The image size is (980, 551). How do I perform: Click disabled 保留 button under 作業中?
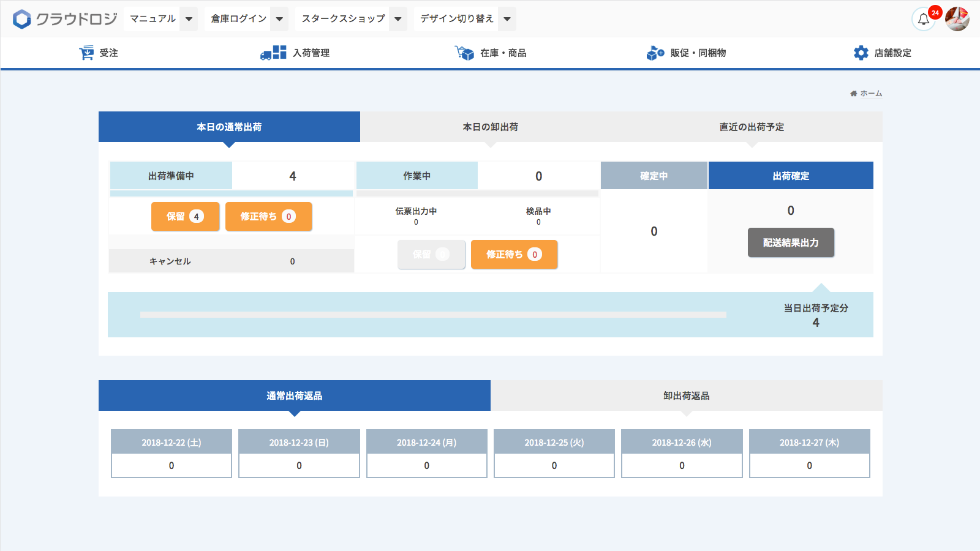click(x=431, y=254)
